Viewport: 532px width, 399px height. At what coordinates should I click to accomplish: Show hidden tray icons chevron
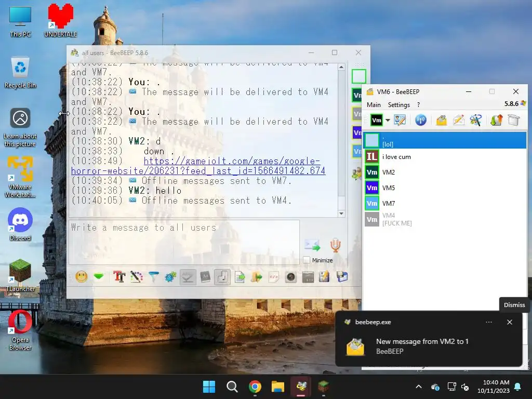(419, 387)
